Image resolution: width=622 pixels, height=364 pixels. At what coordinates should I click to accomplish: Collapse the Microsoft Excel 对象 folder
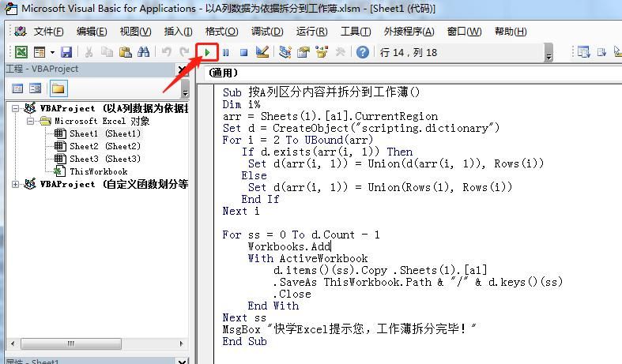pyautogui.click(x=30, y=121)
